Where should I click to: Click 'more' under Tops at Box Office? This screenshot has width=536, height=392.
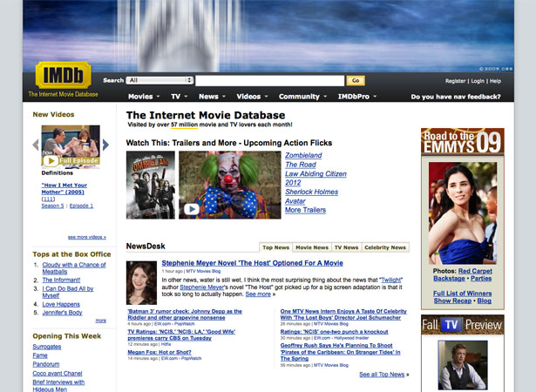[x=101, y=321]
